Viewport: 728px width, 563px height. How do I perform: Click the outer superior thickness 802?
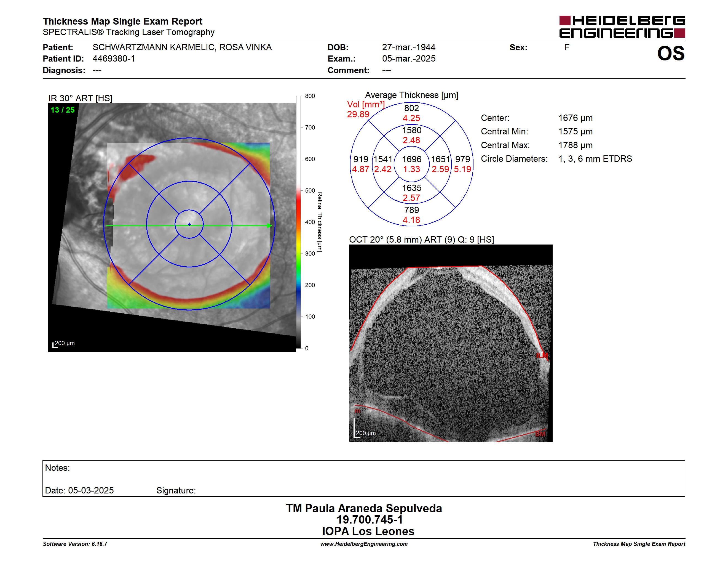412,108
